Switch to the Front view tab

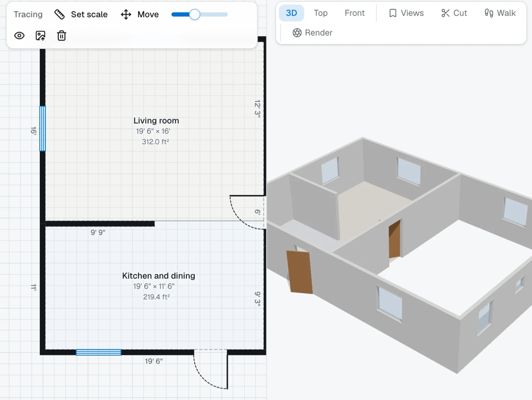(x=355, y=13)
